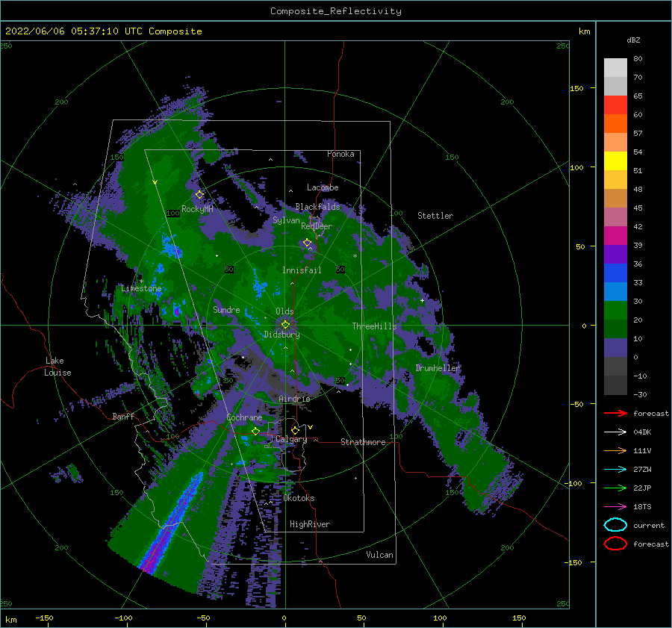Screen dimensions: 672x628
Task: Click the dark orange swatch below 60
Action: (615, 123)
